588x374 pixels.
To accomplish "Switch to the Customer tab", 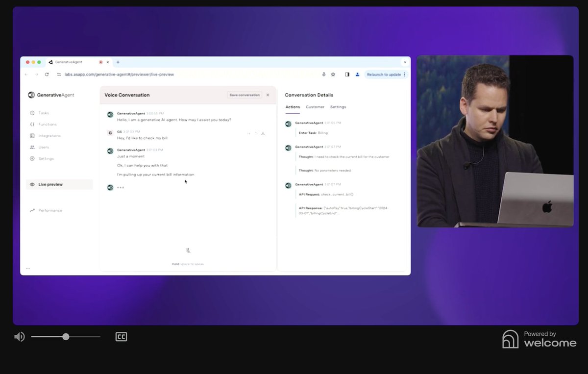I will (315, 107).
